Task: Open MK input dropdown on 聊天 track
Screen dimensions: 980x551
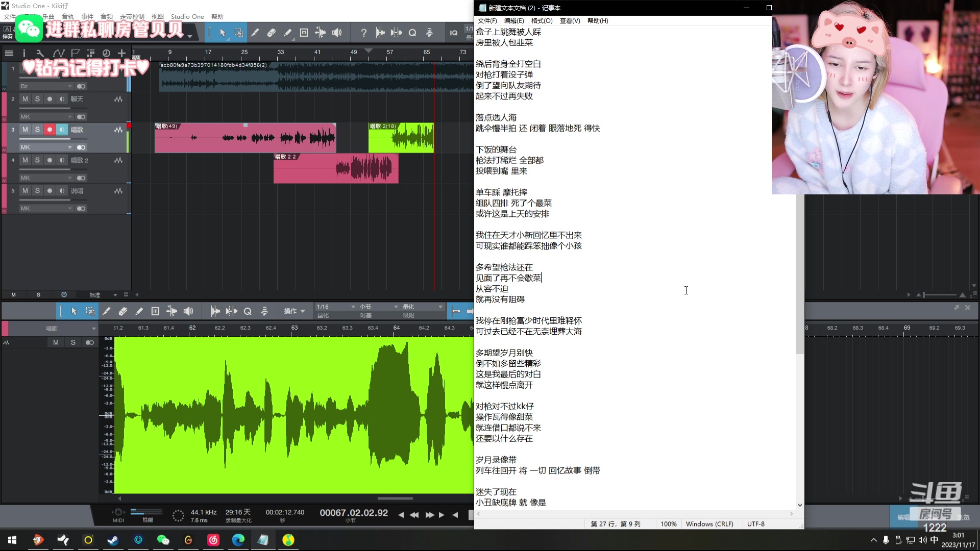Action: point(46,117)
